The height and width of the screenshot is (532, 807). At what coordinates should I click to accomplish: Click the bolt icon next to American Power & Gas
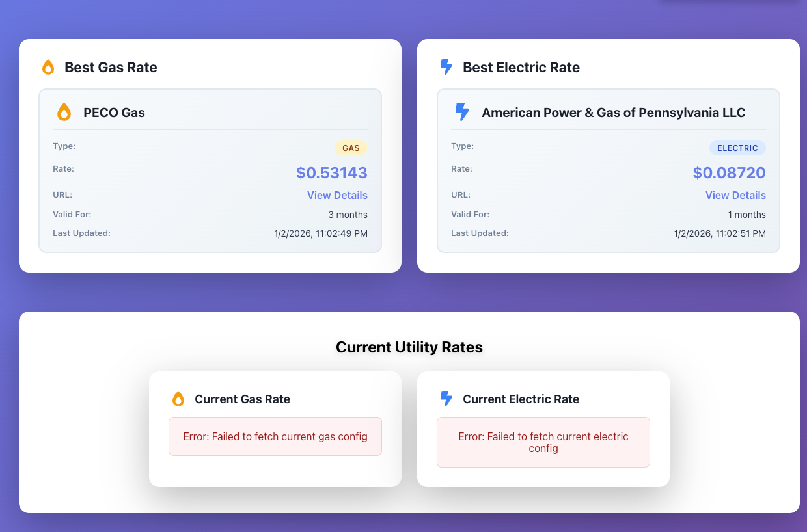pos(462,113)
